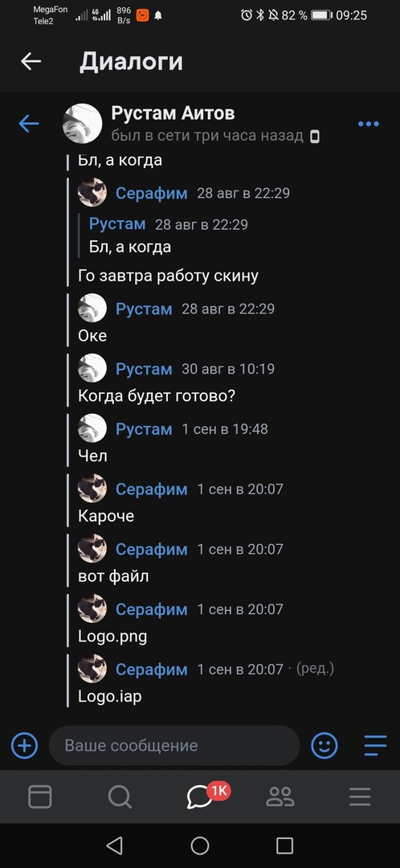This screenshot has height=868, width=400.
Task: Tap Рустам name on Оке message
Action: tap(144, 309)
